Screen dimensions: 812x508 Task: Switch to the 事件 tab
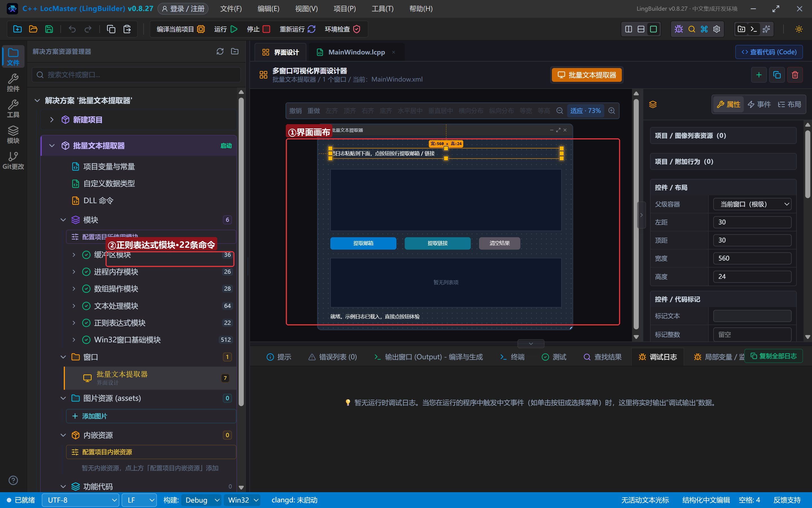(759, 104)
